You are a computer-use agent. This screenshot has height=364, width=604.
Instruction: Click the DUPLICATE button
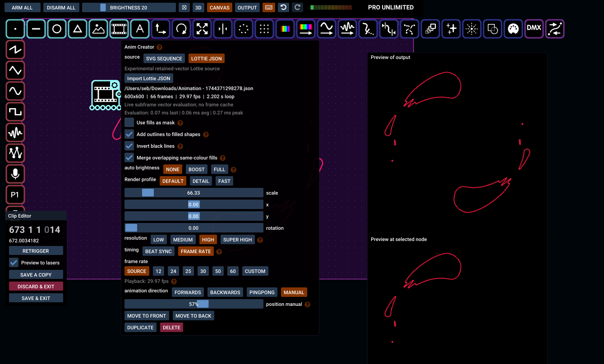coord(140,328)
